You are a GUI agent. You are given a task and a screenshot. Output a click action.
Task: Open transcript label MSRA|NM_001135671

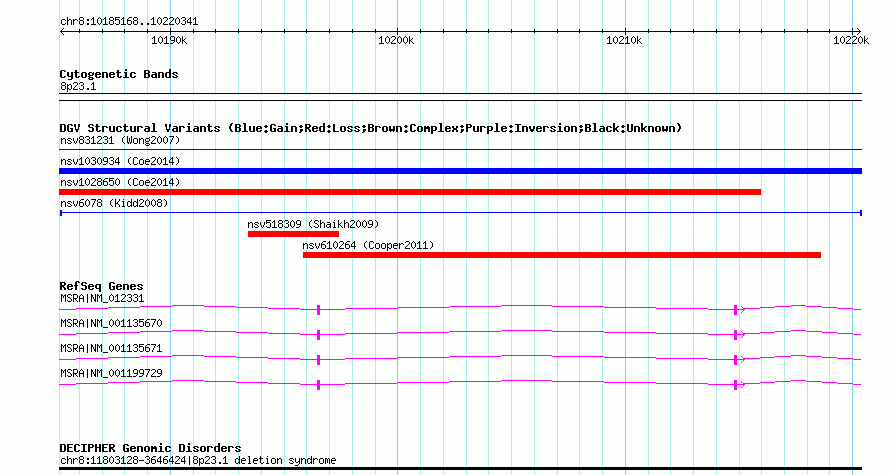111,348
